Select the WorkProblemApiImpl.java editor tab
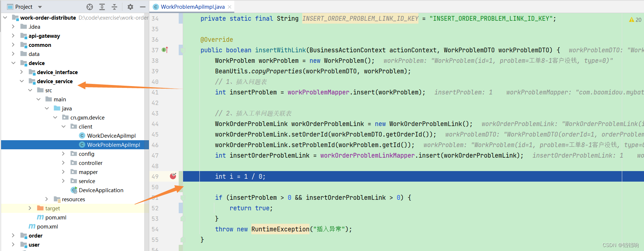Image resolution: width=644 pixels, height=251 pixels. point(193,7)
